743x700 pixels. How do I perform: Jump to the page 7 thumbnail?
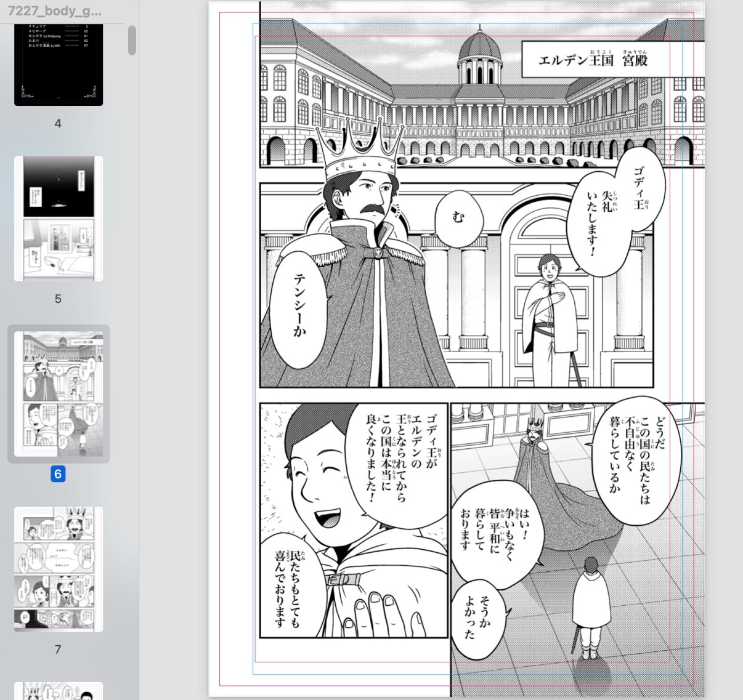(59, 569)
